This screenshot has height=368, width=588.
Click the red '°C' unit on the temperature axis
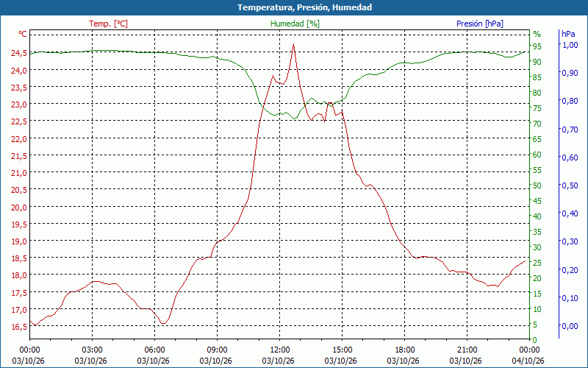(23, 34)
